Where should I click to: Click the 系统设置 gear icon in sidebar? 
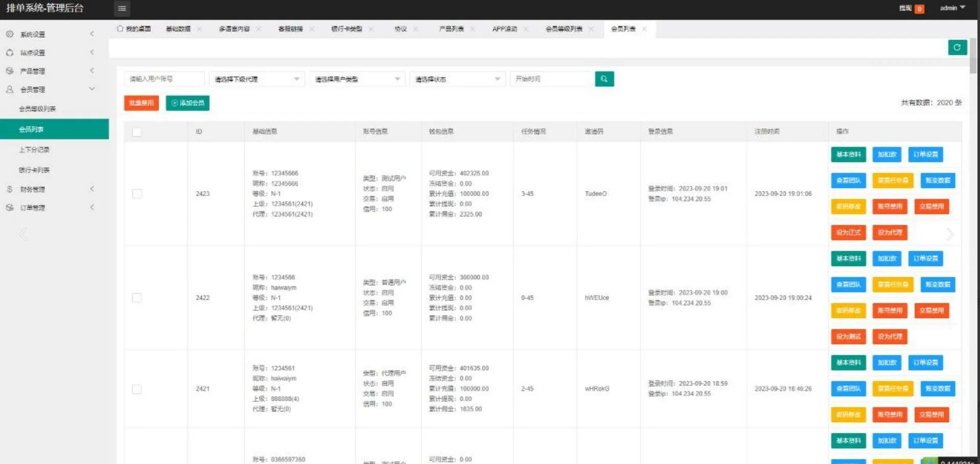(x=10, y=34)
